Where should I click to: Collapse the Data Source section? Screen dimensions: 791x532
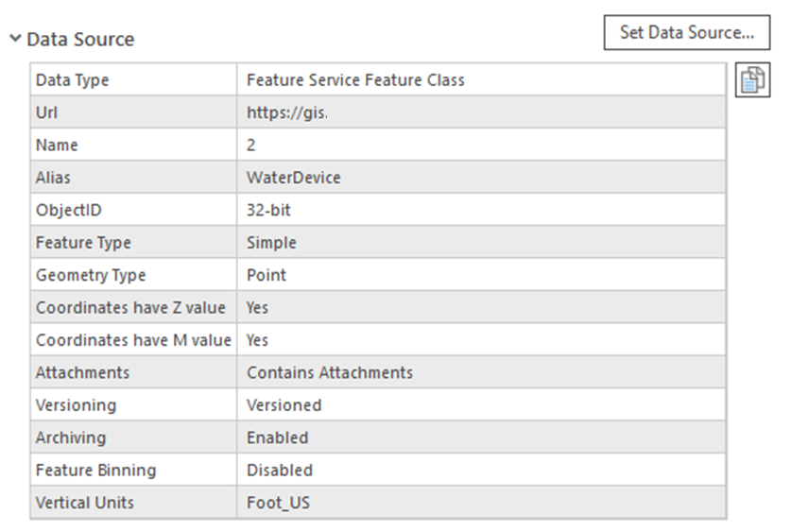point(15,40)
